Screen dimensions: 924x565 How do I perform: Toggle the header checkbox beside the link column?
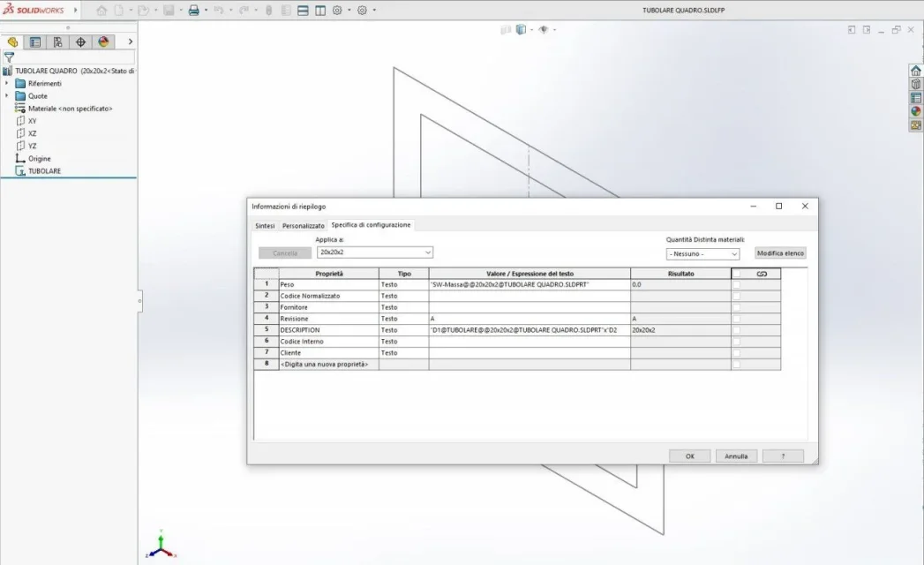(737, 274)
